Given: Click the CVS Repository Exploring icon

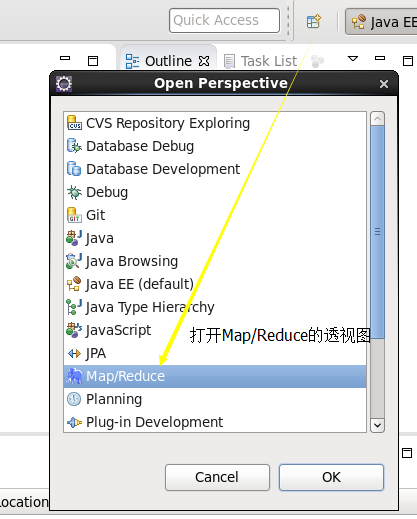Looking at the screenshot, I should point(74,123).
